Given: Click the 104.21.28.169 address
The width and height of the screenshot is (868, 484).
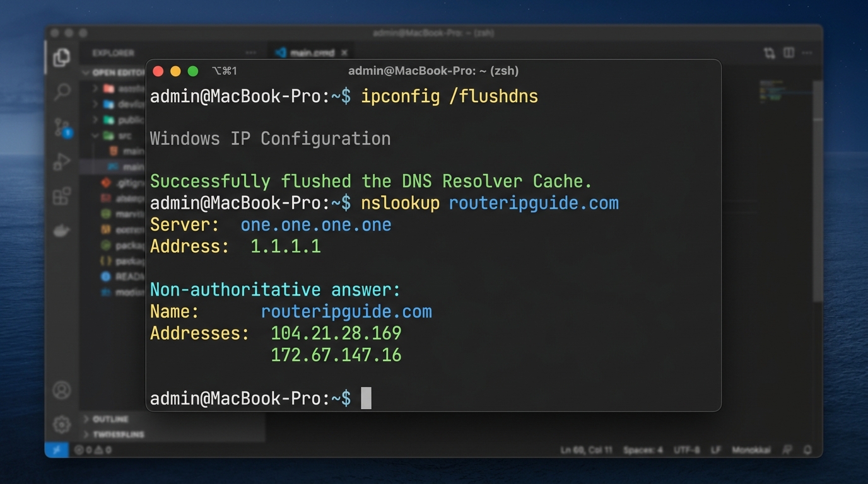Looking at the screenshot, I should 336,333.
